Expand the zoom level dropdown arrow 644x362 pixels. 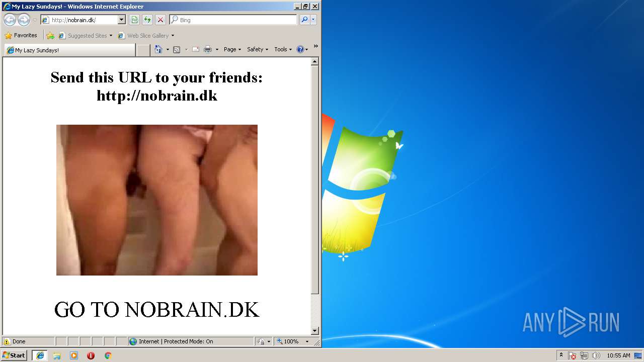[307, 341]
